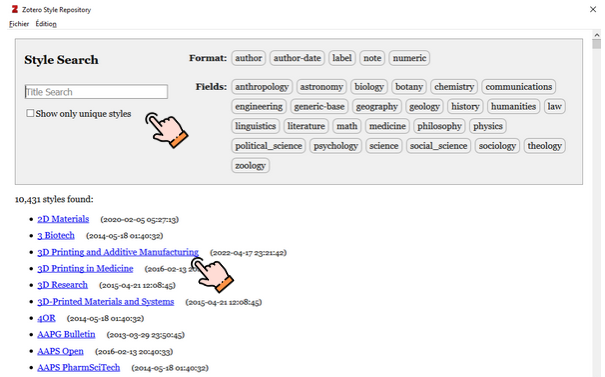
Task: Select the psychology field tag
Action: [336, 146]
